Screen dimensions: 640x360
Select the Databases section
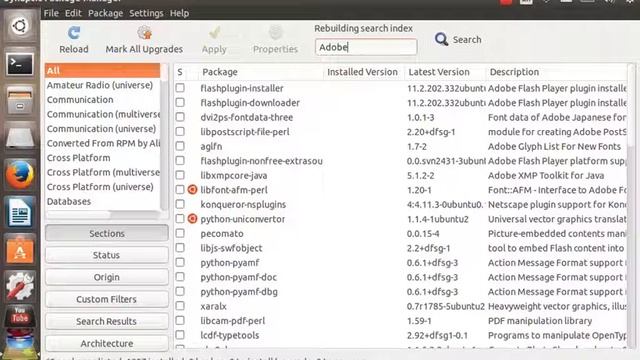pos(102,201)
